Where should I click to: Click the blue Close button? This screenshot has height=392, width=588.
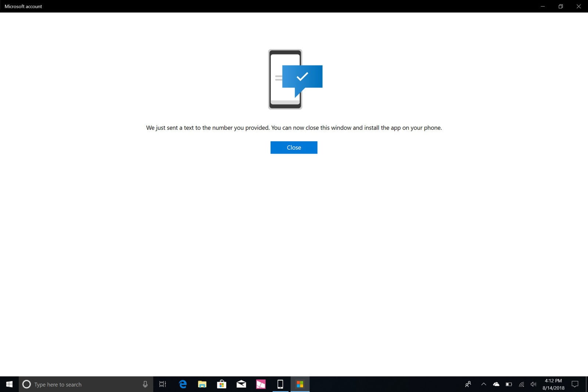(294, 147)
